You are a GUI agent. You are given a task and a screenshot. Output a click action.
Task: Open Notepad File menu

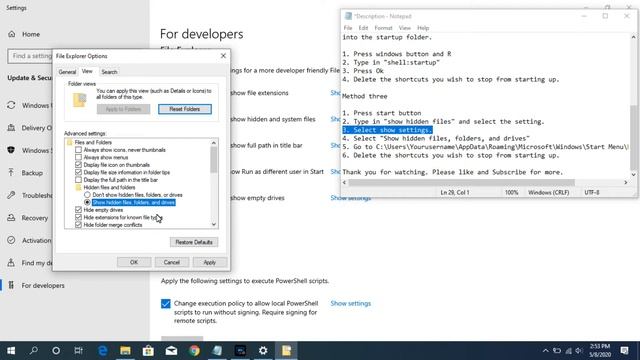click(348, 28)
